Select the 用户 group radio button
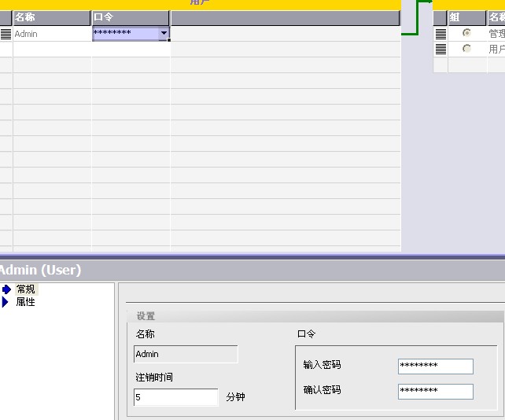The image size is (505, 420). tap(467, 49)
